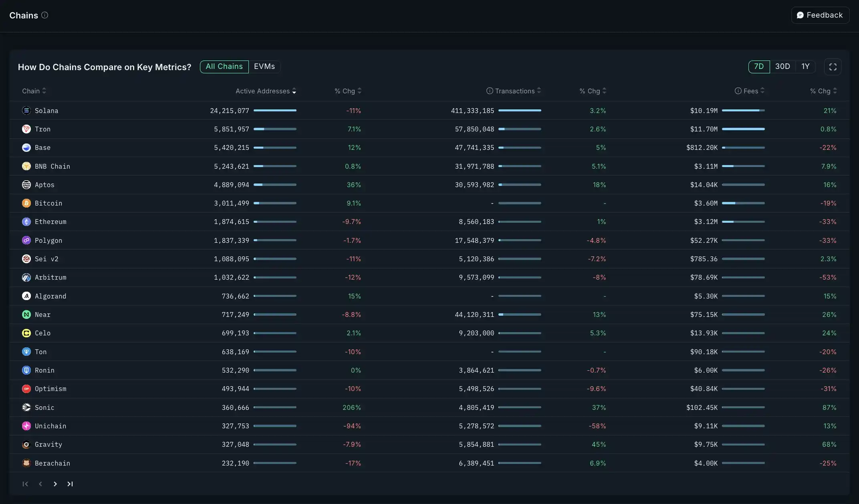859x504 pixels.
Task: Click the info icon next to Chains title
Action: coord(45,15)
